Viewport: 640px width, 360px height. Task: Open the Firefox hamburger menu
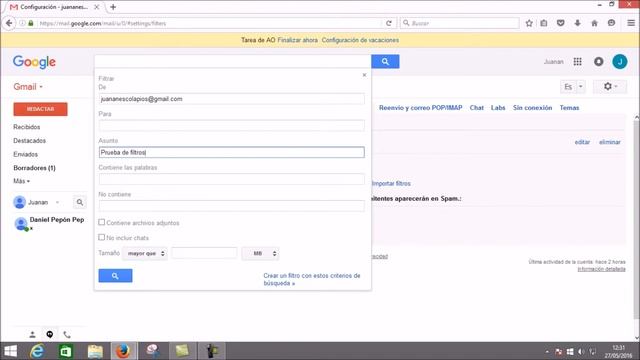[631, 23]
